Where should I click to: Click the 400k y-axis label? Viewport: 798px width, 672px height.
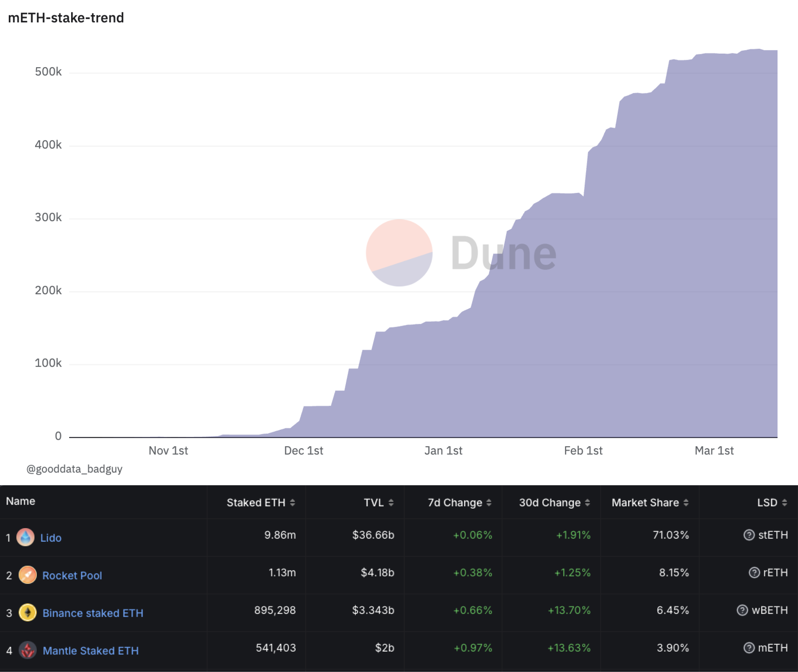(48, 145)
